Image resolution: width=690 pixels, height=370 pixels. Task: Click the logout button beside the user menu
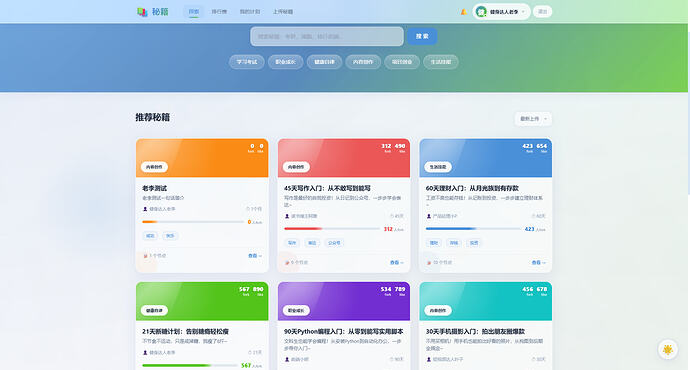click(x=543, y=12)
